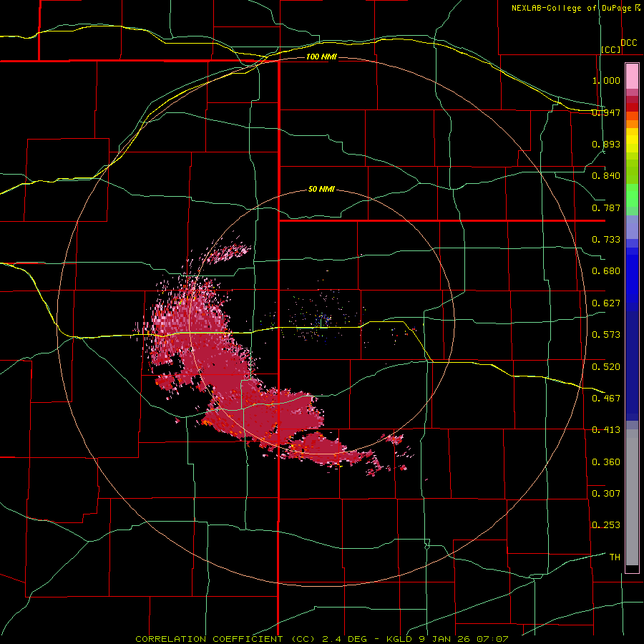
Task: Click the KGLD radar site marker at center
Action: click(321, 323)
